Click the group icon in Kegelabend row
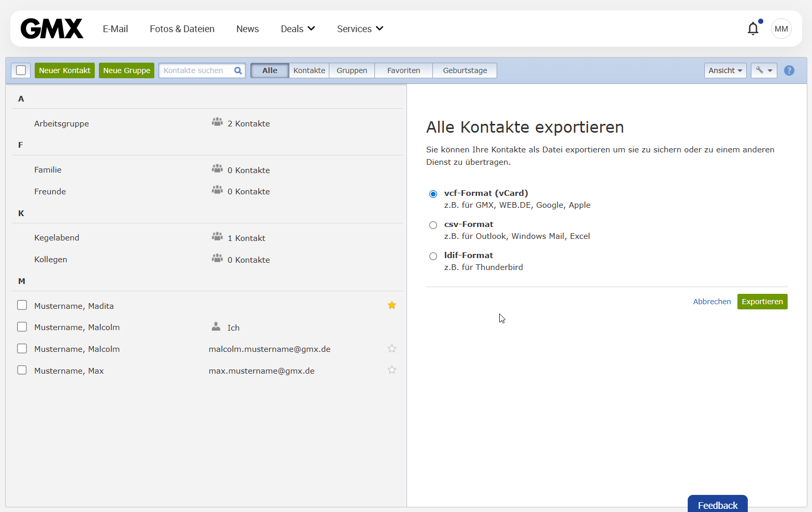Image resolution: width=812 pixels, height=512 pixels. click(218, 237)
